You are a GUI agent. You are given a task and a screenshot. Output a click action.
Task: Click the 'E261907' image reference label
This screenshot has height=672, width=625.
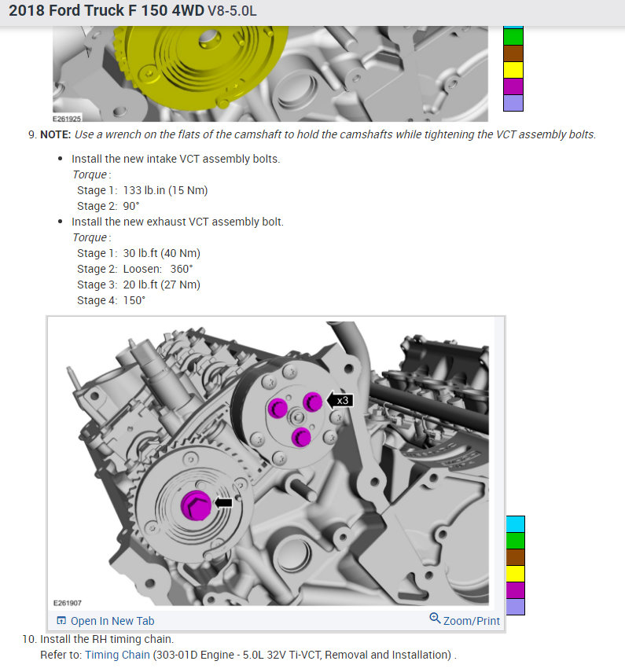click(68, 603)
